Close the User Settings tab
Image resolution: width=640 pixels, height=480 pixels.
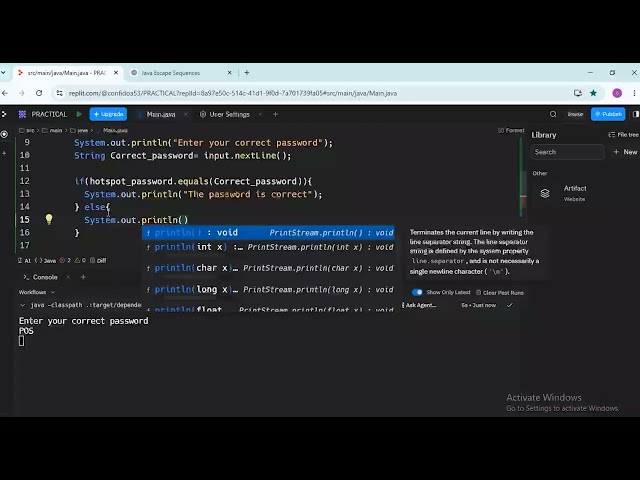260,114
